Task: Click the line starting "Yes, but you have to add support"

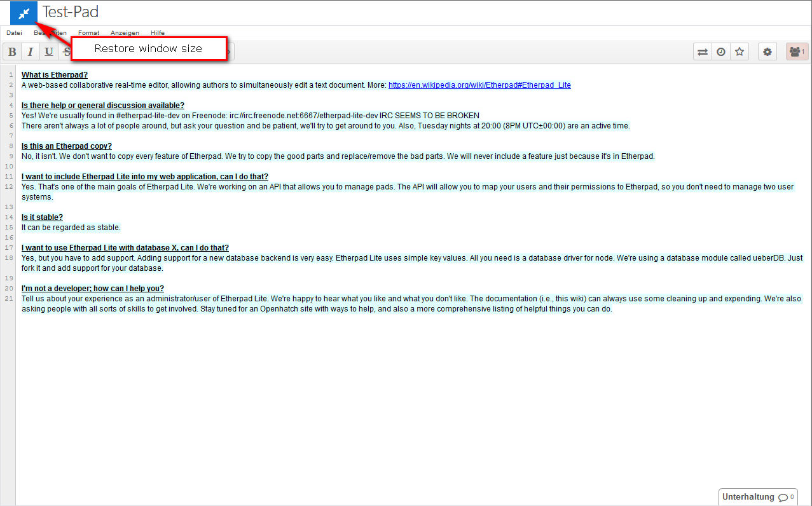Action: pyautogui.click(x=412, y=258)
